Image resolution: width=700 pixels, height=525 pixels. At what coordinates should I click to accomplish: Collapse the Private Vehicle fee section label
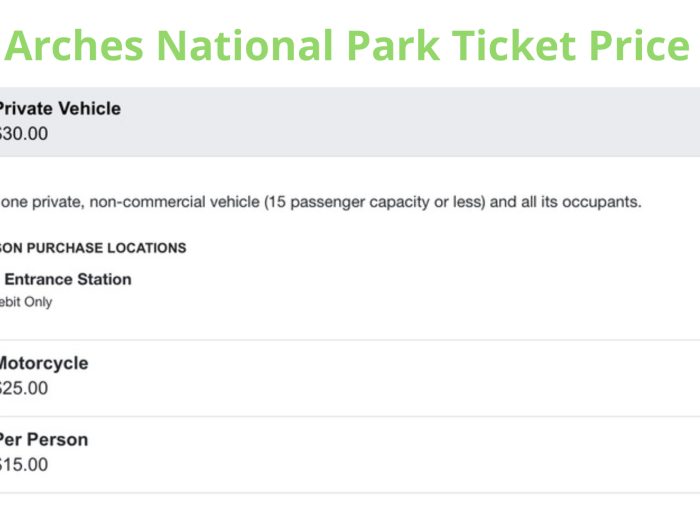[x=60, y=108]
